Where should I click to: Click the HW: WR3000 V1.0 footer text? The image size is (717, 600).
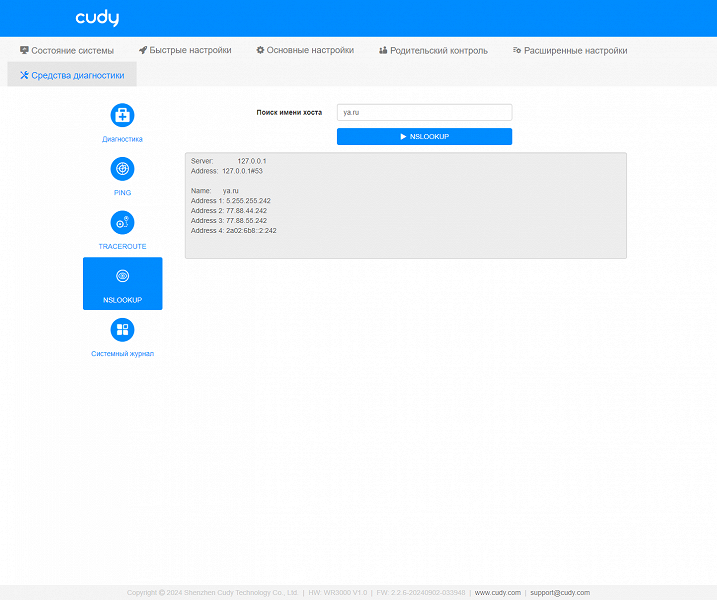click(337, 593)
